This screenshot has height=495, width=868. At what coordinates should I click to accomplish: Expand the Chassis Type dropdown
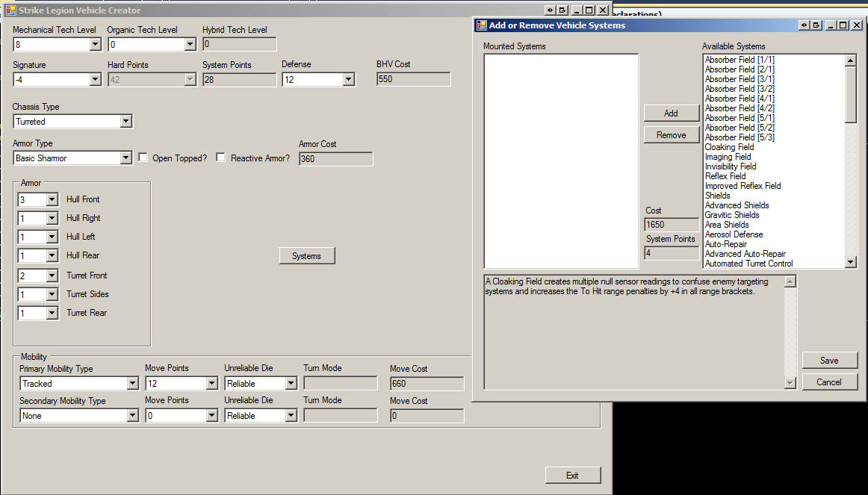(x=125, y=122)
